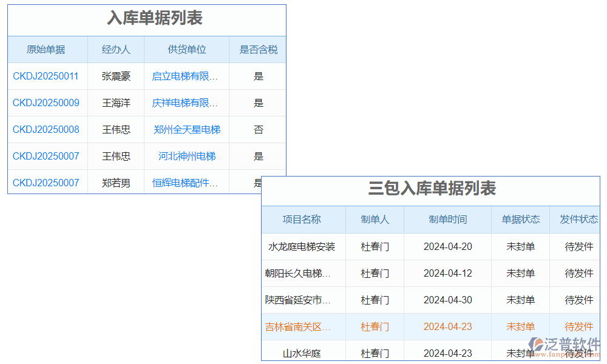This screenshot has height=364, width=607.
Task: Open document CKDJ20250008
Action: (x=46, y=129)
